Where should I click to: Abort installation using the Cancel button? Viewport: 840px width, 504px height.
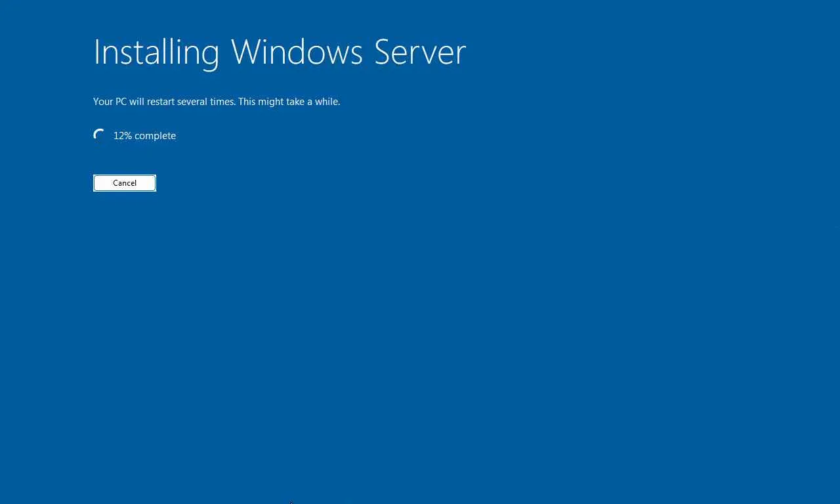[125, 183]
